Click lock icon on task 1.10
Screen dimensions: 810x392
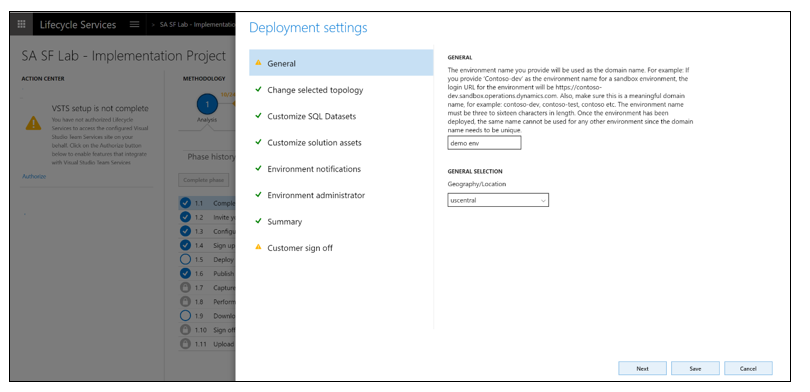(185, 330)
